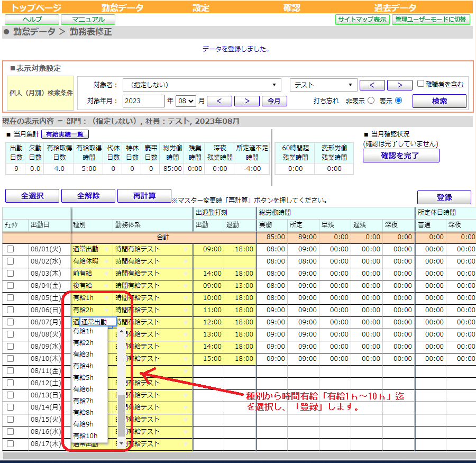
Task: Click the 退勤 time field for 08/04
Action: [240, 286]
